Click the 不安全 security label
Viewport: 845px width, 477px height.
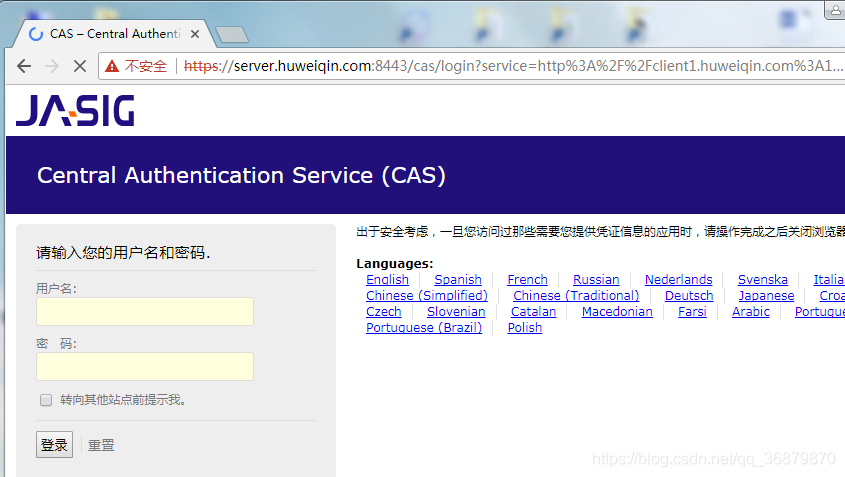point(146,66)
